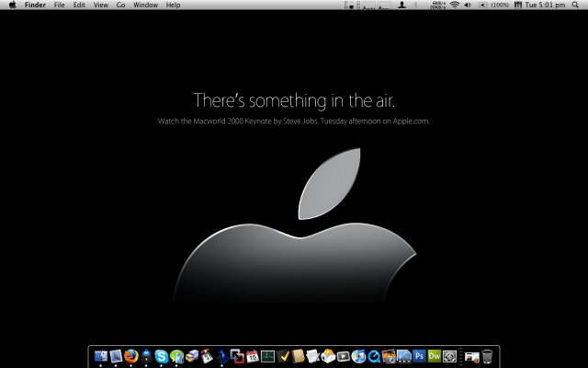Launch QuickTime Player from the Dock
This screenshot has height=368, width=588.
click(374, 356)
